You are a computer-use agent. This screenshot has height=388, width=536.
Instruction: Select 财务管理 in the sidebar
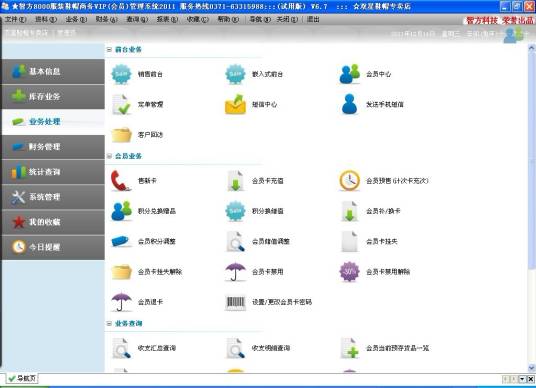pyautogui.click(x=53, y=147)
